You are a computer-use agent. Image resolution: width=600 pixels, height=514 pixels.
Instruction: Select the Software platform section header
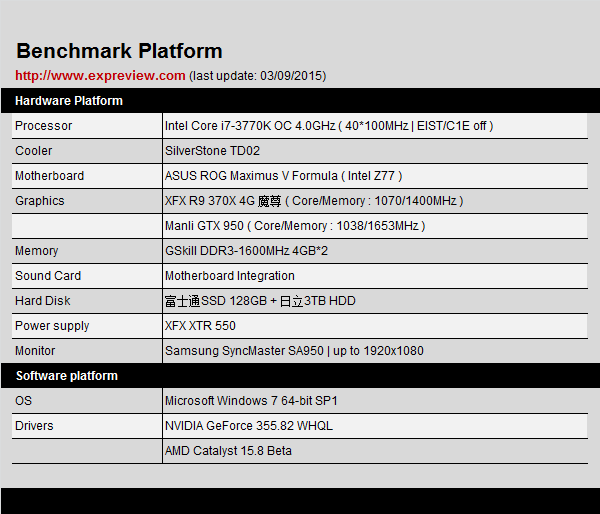66,376
